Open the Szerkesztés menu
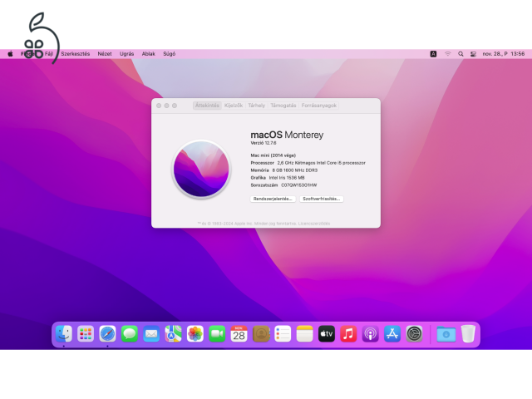This screenshot has height=399, width=532. (x=76, y=53)
